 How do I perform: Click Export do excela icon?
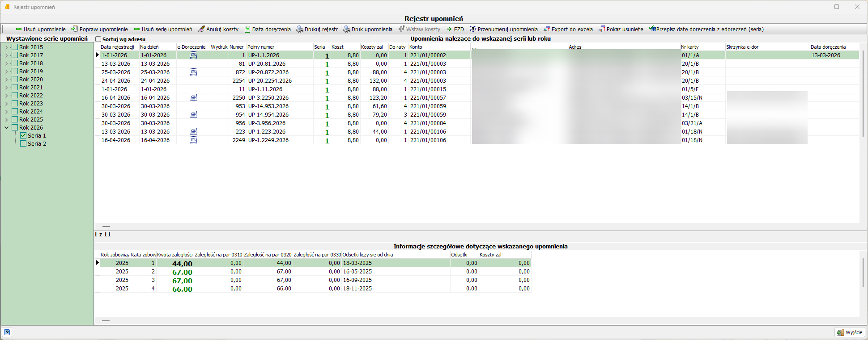(547, 29)
